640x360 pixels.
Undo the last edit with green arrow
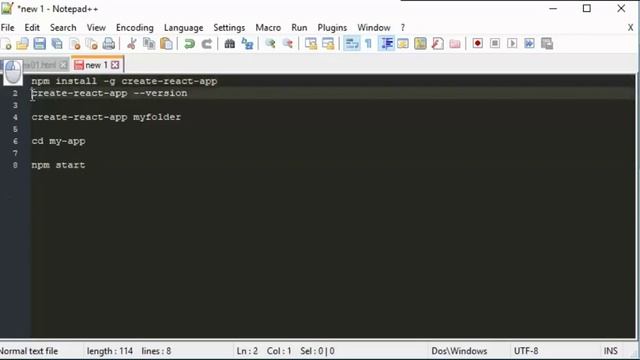point(189,44)
